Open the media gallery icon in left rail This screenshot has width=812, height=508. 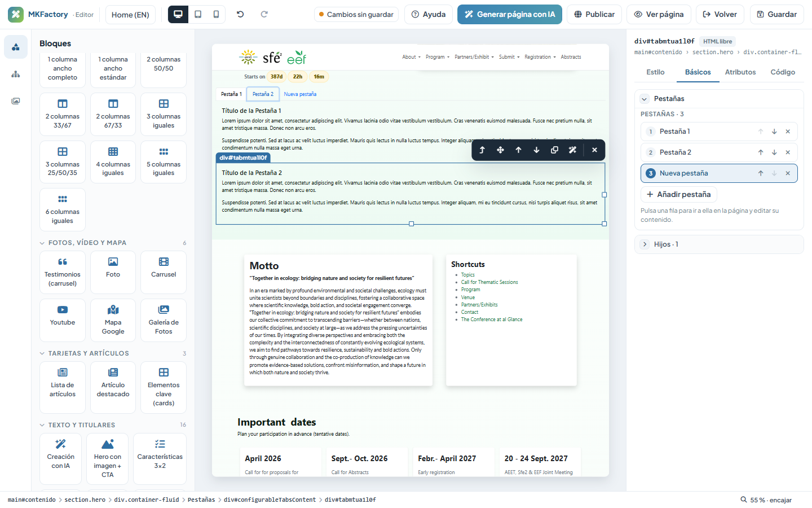click(16, 101)
